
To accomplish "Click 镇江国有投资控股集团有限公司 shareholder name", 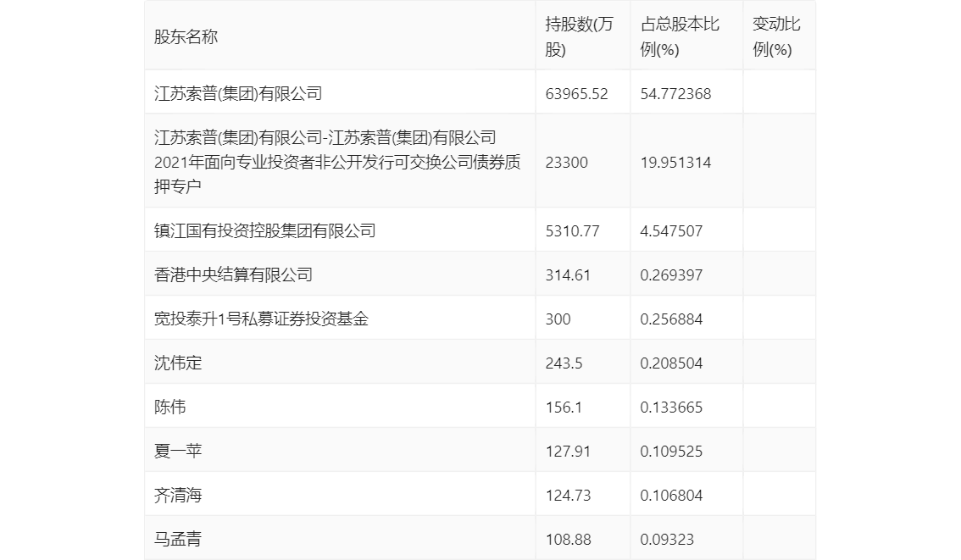I will click(x=264, y=231).
